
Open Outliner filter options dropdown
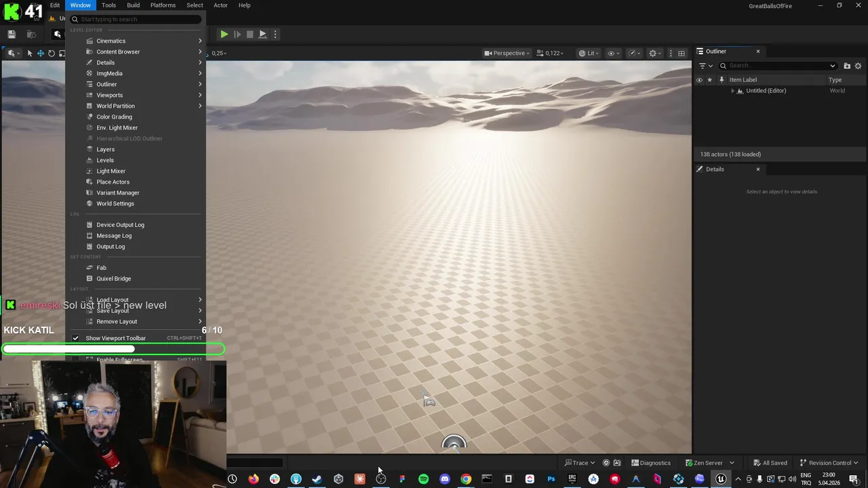point(705,66)
